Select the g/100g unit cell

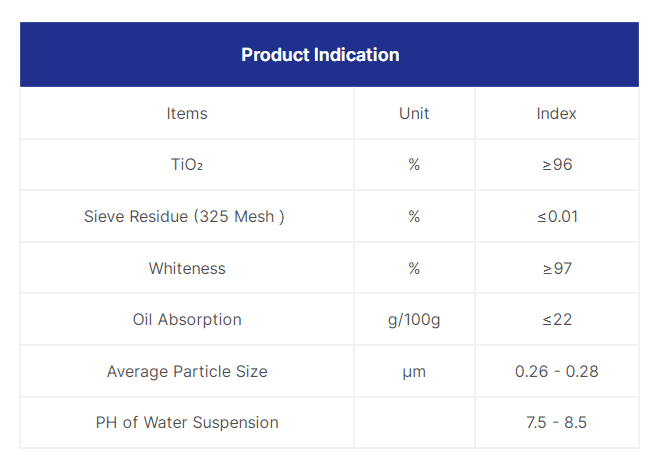(414, 320)
